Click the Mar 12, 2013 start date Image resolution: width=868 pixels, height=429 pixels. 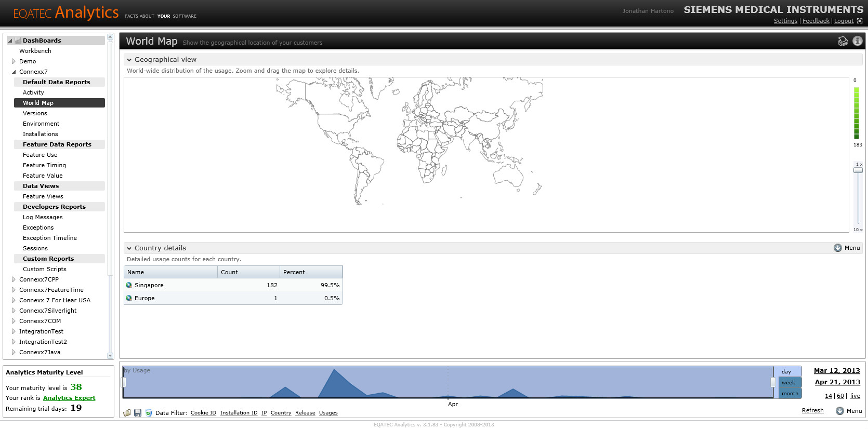coord(837,371)
